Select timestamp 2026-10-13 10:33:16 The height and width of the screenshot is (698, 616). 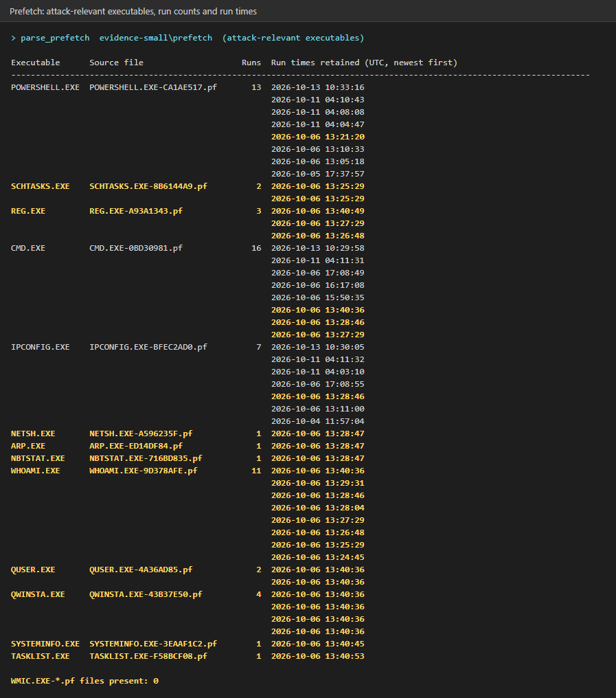tap(318, 87)
